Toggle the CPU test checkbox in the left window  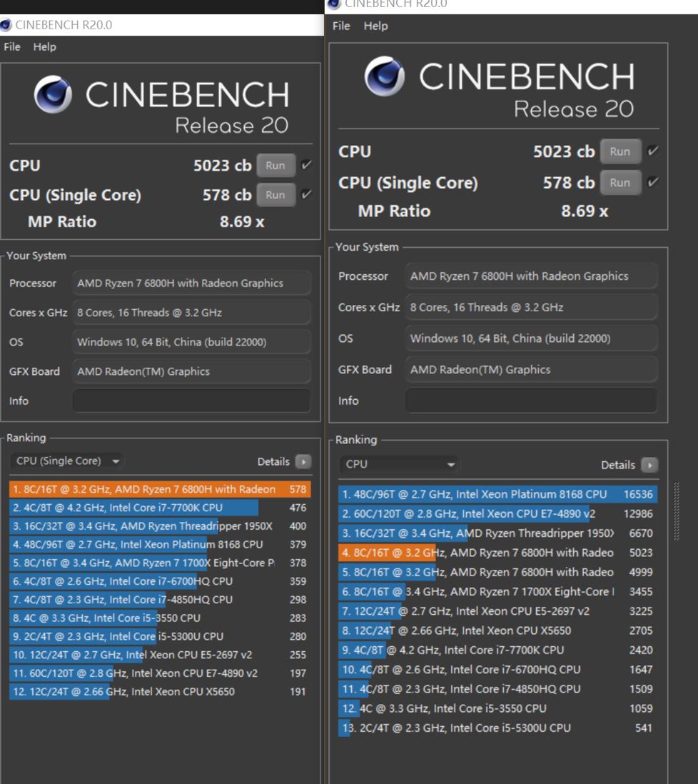(306, 166)
